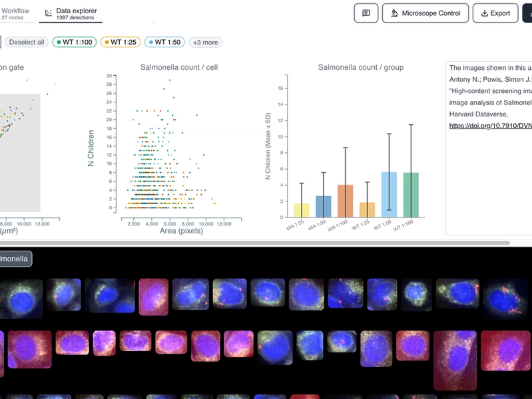Click the sifA 1:50 blue bar
532x399 pixels.
tap(324, 206)
